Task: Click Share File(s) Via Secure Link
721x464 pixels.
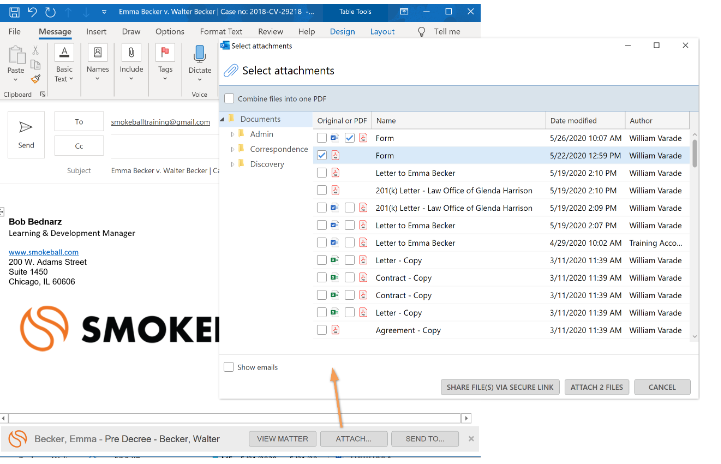Action: pyautogui.click(x=500, y=387)
